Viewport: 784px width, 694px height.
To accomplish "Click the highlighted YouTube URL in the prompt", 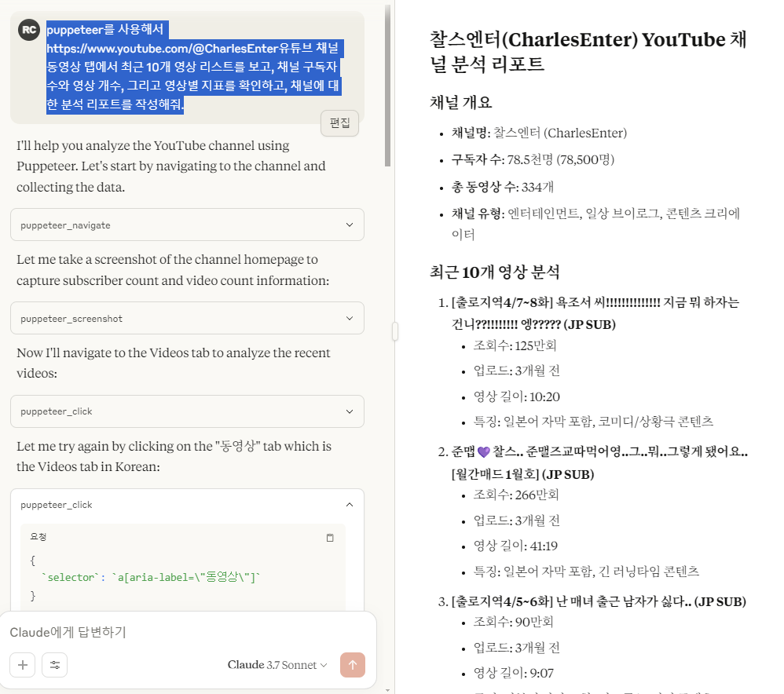I will tap(163, 49).
